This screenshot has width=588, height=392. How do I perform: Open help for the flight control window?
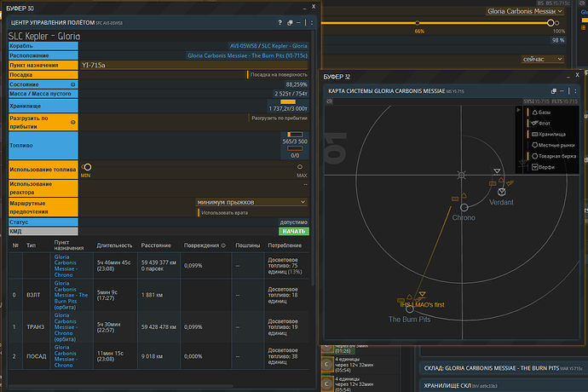click(x=280, y=23)
